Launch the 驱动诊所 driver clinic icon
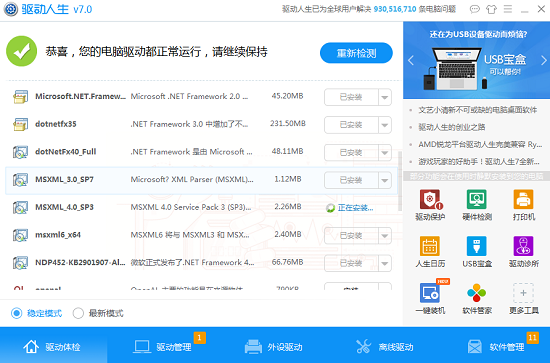550x363 pixels. click(x=523, y=251)
